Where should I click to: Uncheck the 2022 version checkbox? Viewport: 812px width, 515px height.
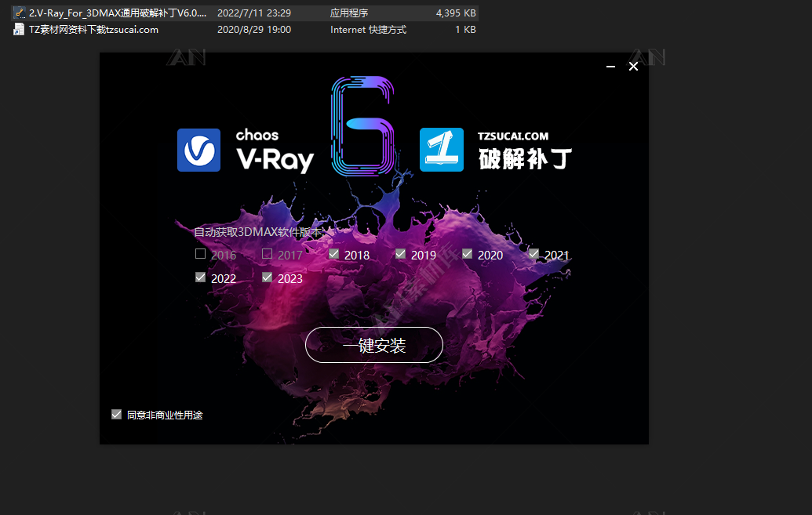(200, 277)
